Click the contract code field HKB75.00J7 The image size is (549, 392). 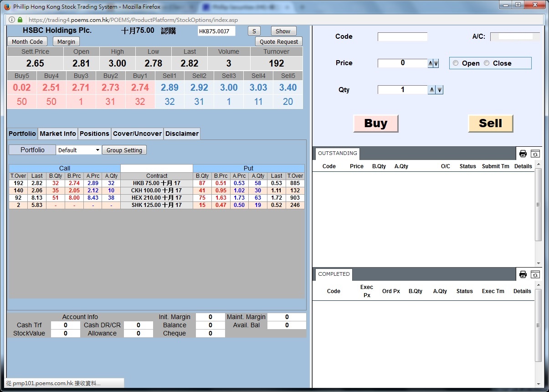point(216,31)
